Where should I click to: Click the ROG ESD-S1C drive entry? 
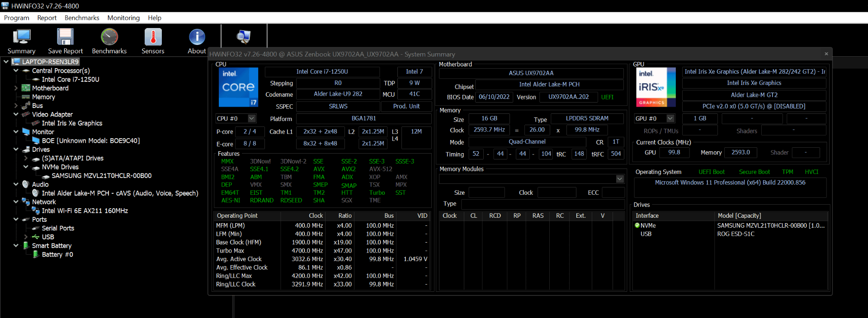coord(736,234)
